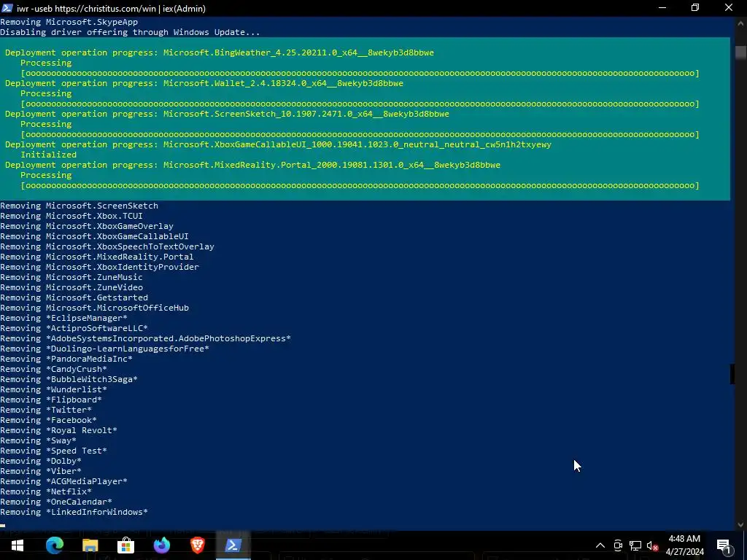
Task: Click the AdobePhotoshopExpress removal line
Action: click(145, 338)
